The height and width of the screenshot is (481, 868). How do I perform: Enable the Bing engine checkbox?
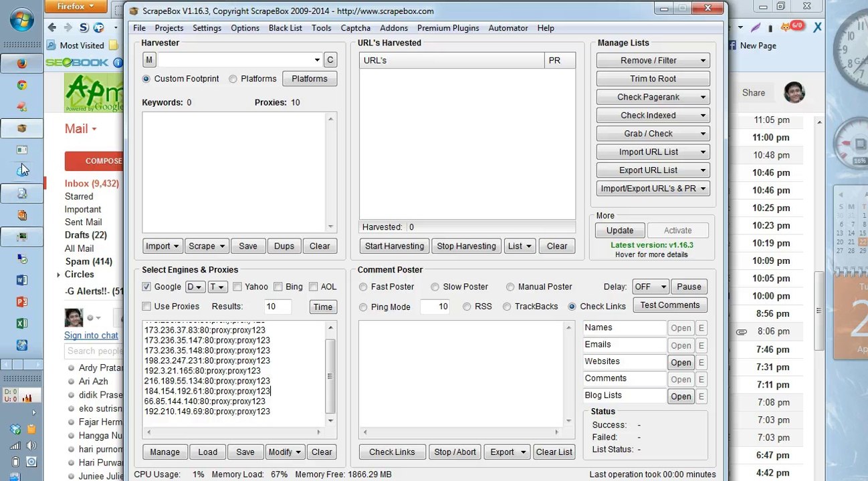click(x=278, y=287)
